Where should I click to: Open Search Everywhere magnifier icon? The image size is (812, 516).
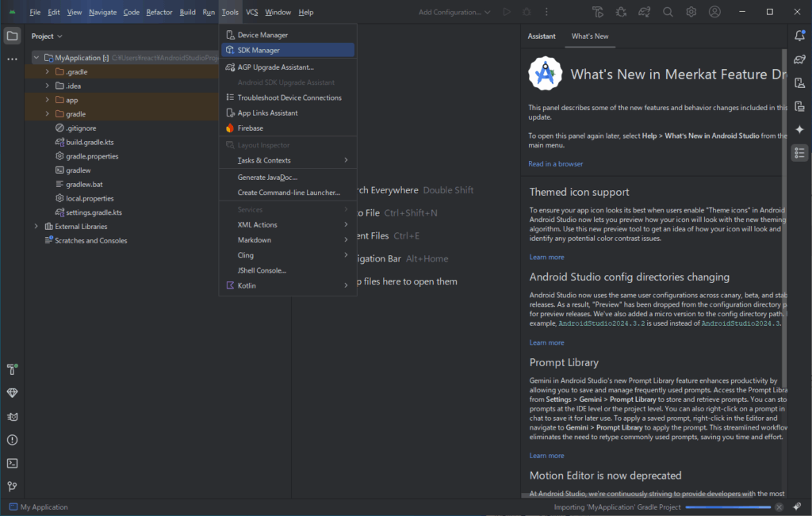point(668,12)
